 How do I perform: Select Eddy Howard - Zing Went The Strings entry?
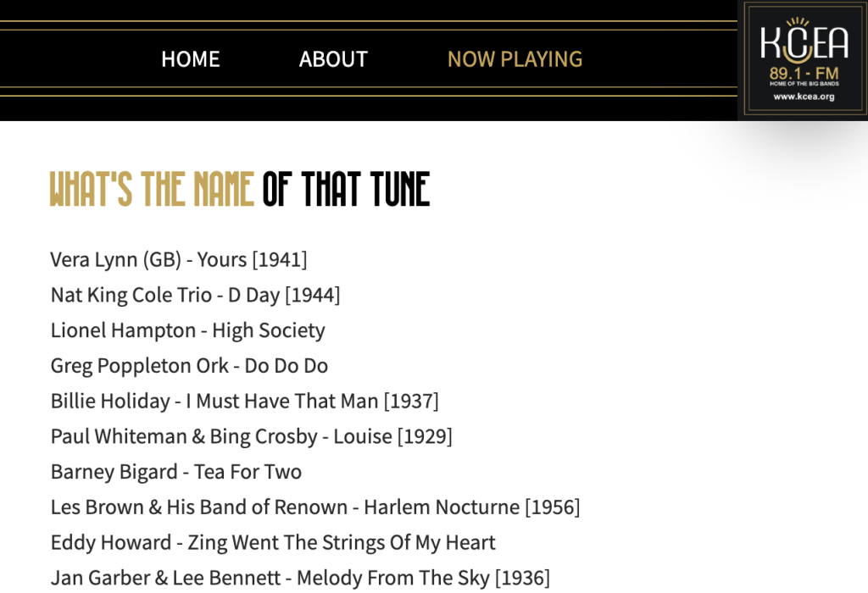(x=273, y=543)
